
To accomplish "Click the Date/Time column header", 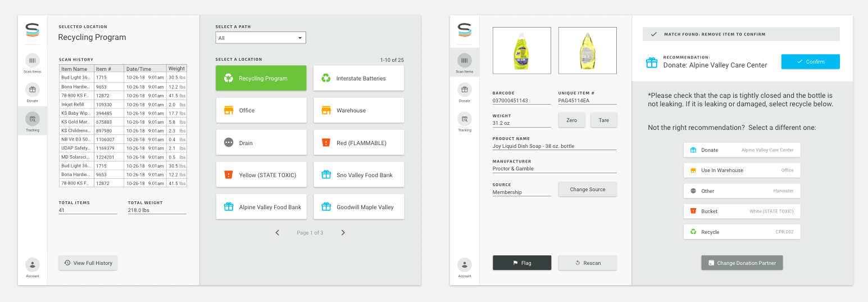I will pyautogui.click(x=145, y=69).
